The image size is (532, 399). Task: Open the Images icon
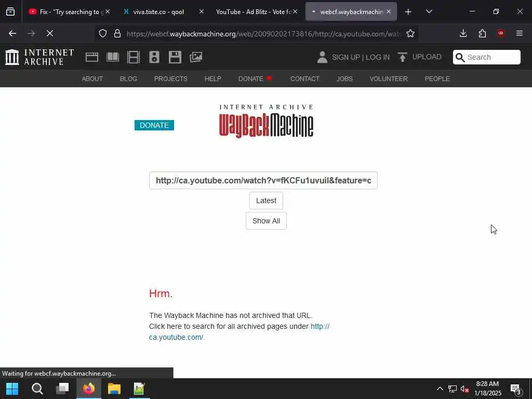pyautogui.click(x=196, y=57)
